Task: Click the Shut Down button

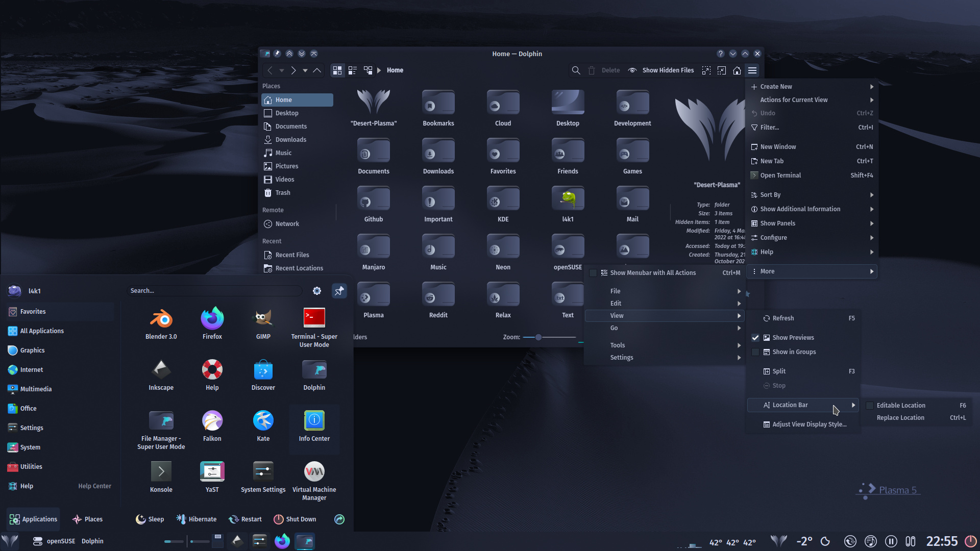Action: pos(295,519)
